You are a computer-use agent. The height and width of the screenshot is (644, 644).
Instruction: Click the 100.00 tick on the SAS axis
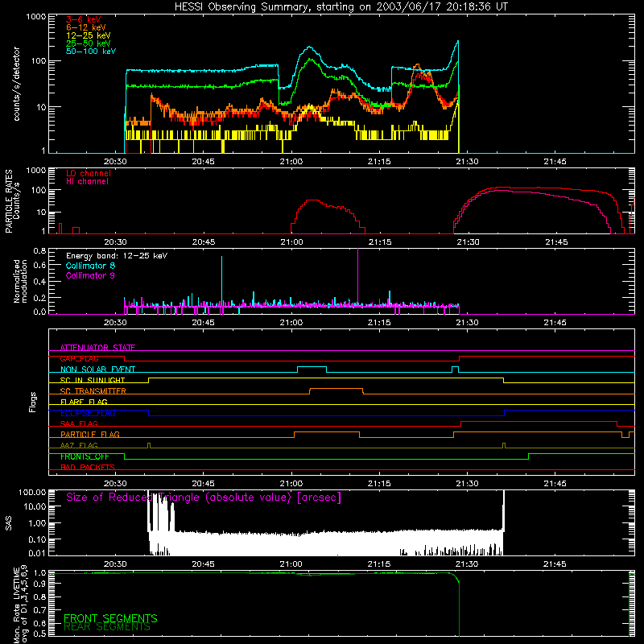point(32,492)
